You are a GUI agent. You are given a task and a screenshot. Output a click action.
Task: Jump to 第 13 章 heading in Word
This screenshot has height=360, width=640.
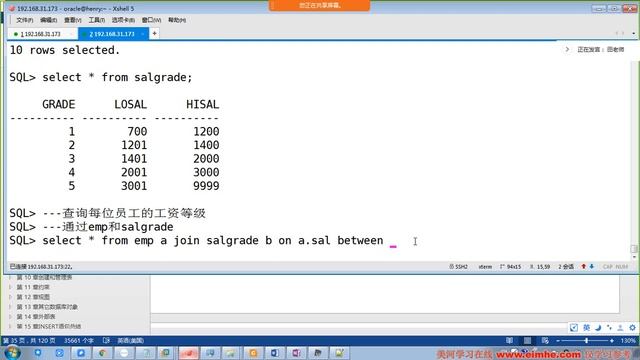tap(47, 307)
